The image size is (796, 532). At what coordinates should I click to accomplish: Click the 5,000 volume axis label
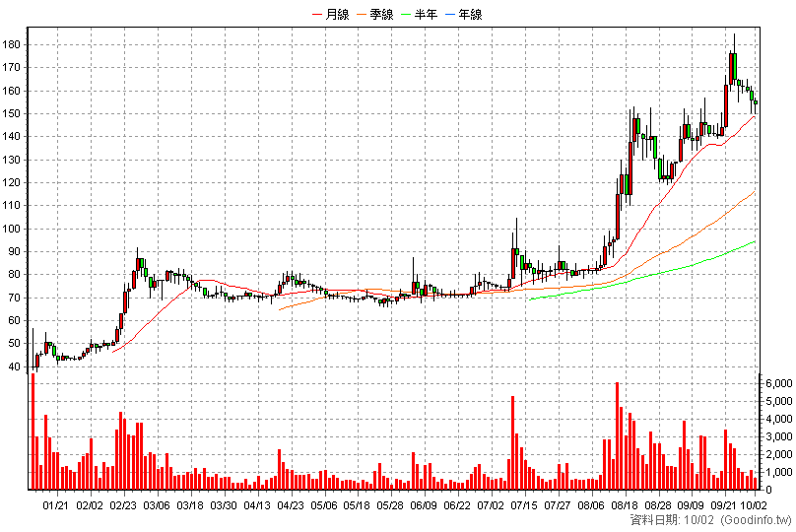[778, 401]
